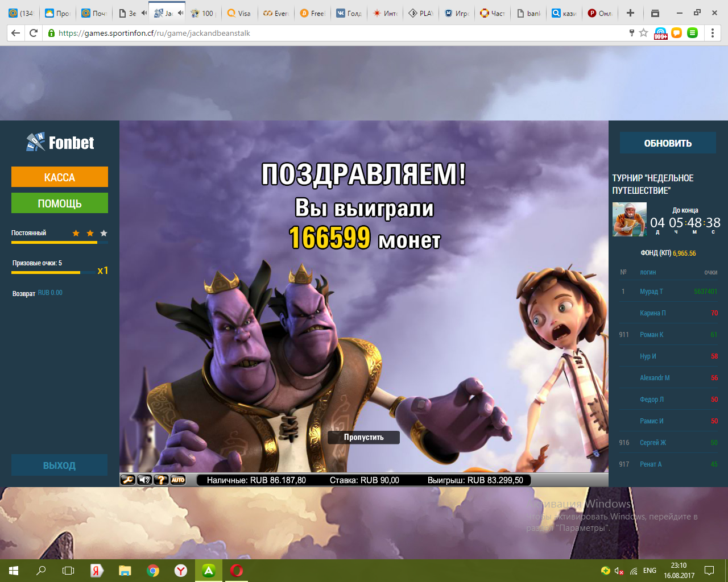Open a new browser tab with plus
The height and width of the screenshot is (582, 728).
coord(630,13)
